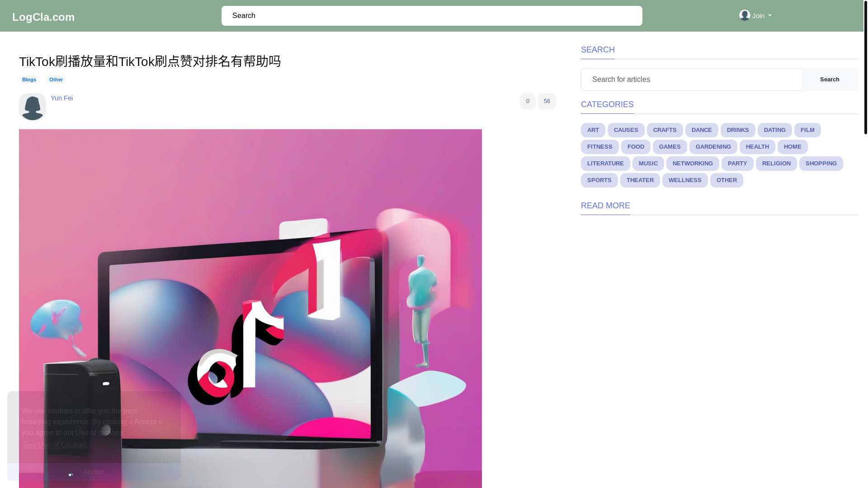Accept the cookies notice
Viewport: 868px width, 488px height.
coord(94,472)
